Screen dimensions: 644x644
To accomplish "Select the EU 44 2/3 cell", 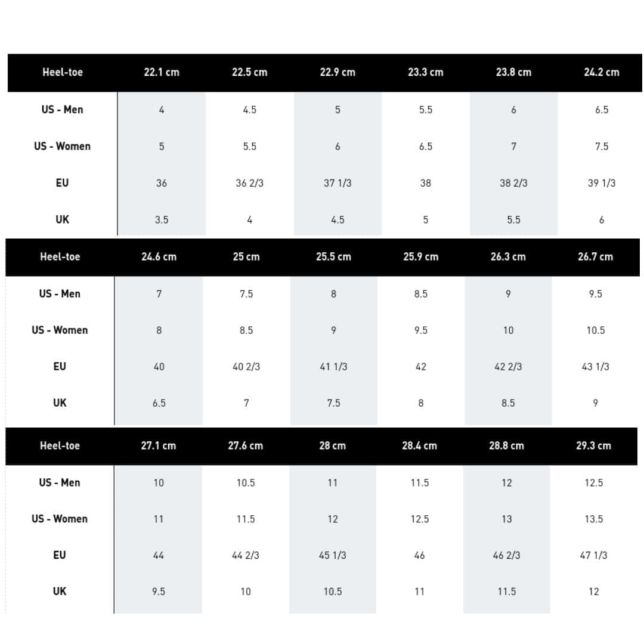I will [x=245, y=555].
